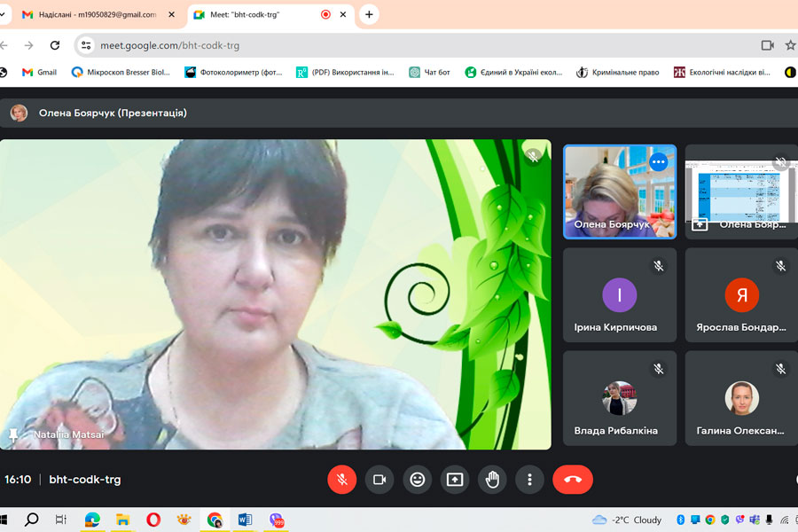This screenshot has width=798, height=532.
Task: Open more options three-dot menu
Action: (x=530, y=480)
